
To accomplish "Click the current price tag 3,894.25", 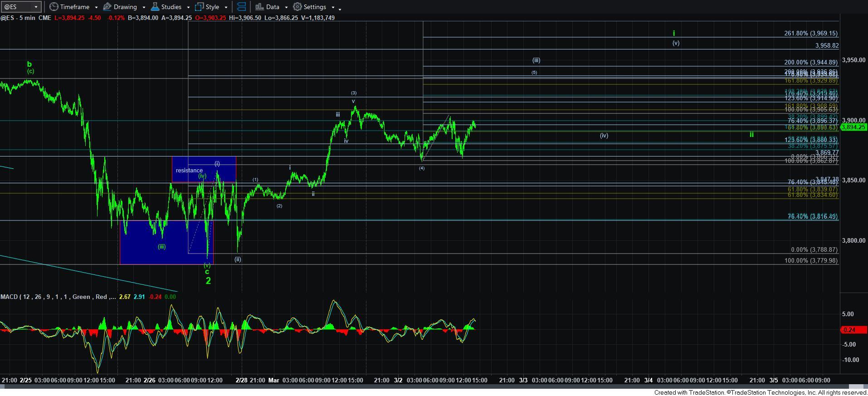I will click(854, 127).
